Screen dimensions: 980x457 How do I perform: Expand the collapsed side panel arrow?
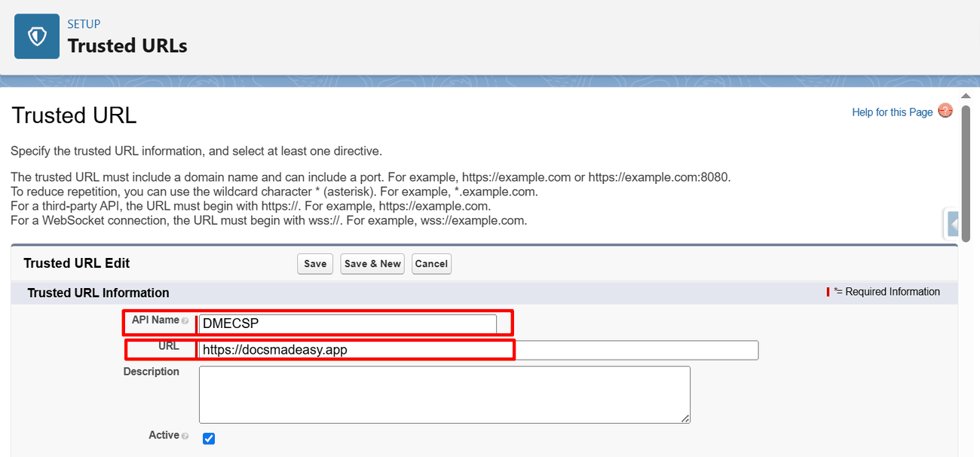tap(951, 225)
